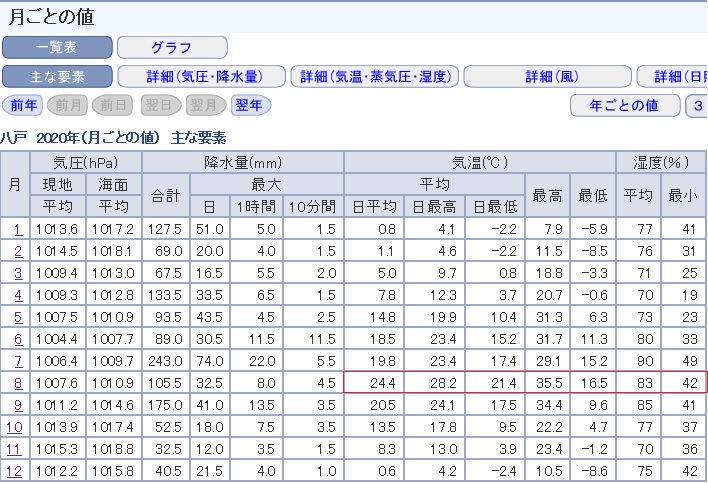Open month 8 link in table
Image resolution: width=708 pixels, height=483 pixels.
(x=16, y=382)
